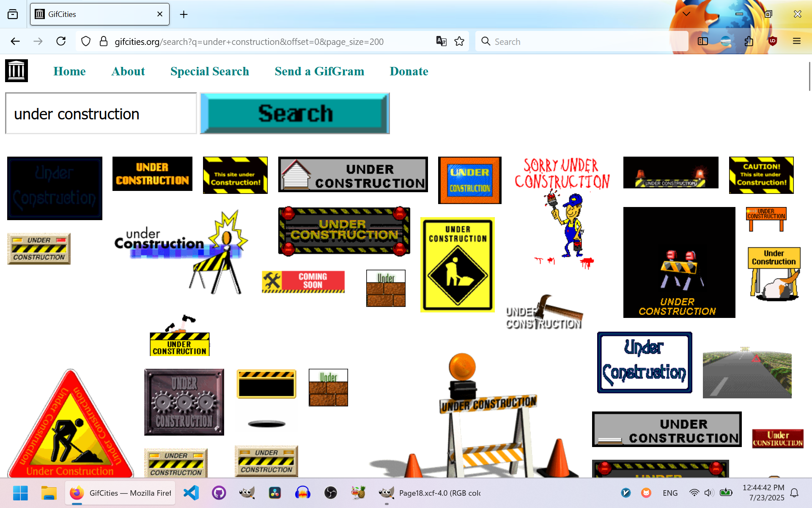
Task: Reload the page with refresh icon
Action: 61,41
